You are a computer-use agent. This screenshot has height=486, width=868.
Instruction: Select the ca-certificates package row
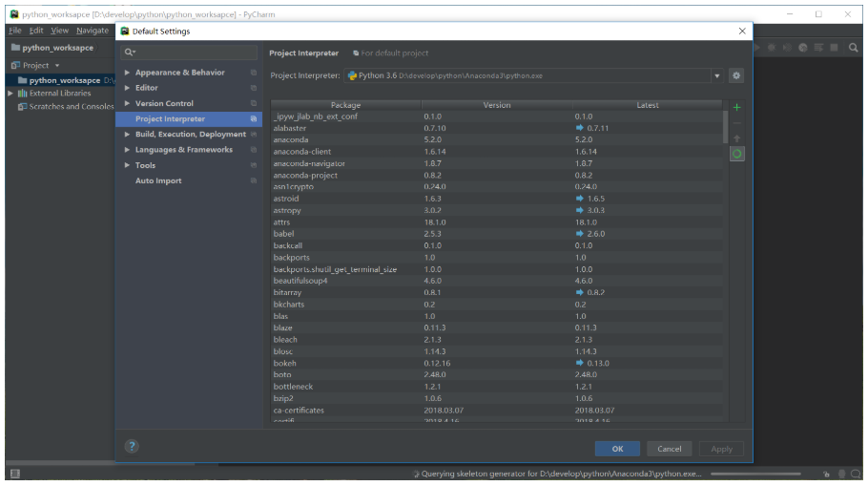pyautogui.click(x=497, y=411)
